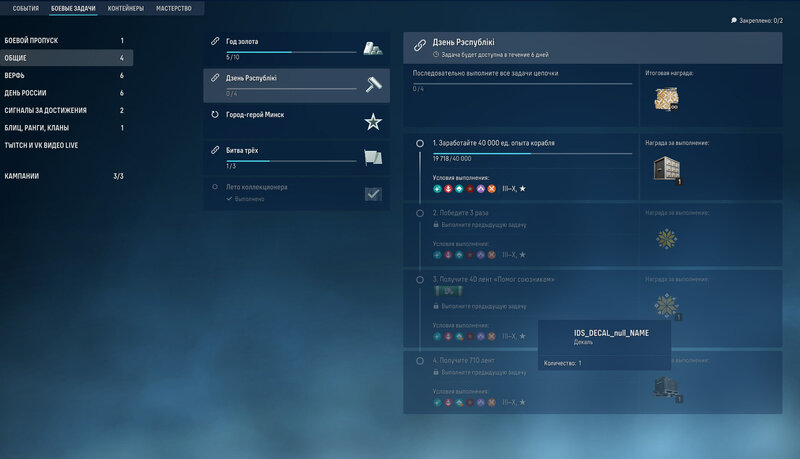The width and height of the screenshot is (800, 459).
Task: Click the lock icon under task 3
Action: coord(436,306)
